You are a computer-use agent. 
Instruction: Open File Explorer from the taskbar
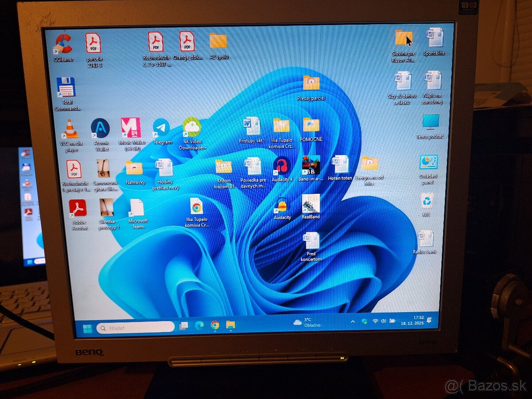click(x=231, y=325)
